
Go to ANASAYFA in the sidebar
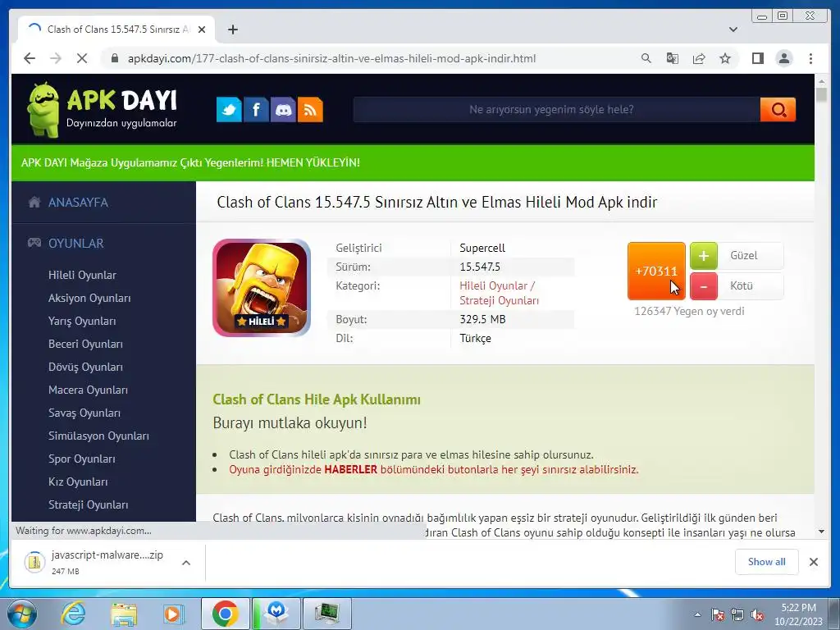click(78, 203)
